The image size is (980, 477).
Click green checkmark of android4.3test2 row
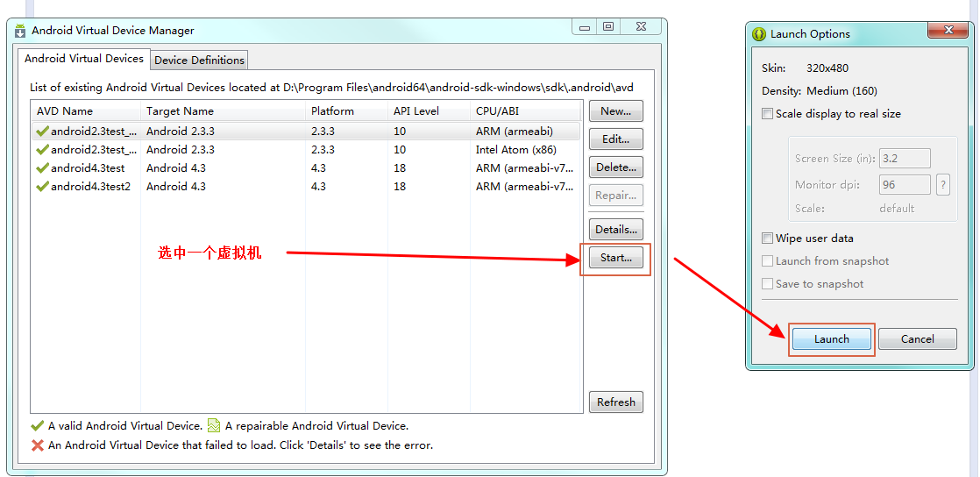click(42, 186)
